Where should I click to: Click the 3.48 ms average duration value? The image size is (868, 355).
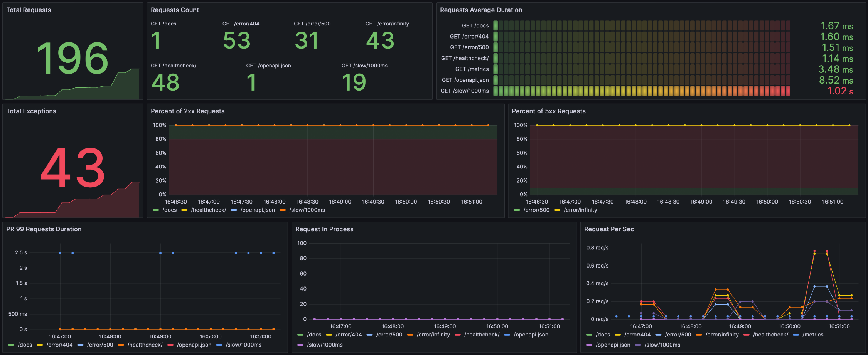(x=836, y=69)
